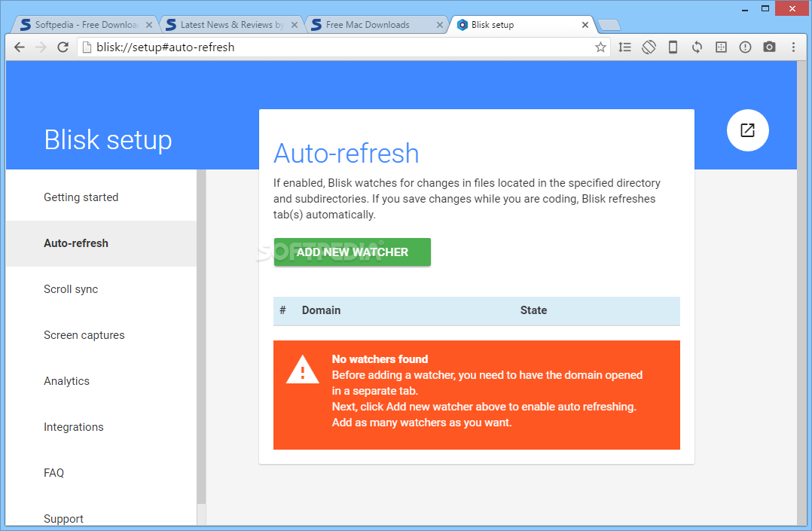812x531 pixels.
Task: Click the sidebar vertical scrollbar
Action: coord(201,337)
